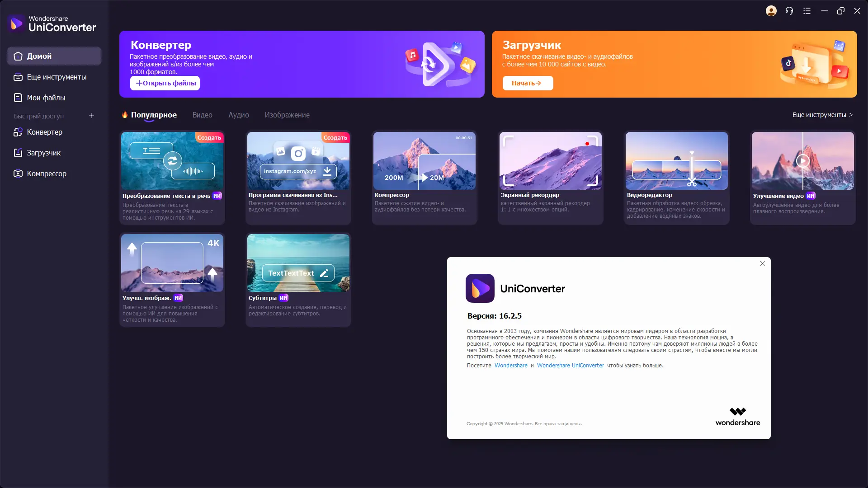The width and height of the screenshot is (868, 488).
Task: Close the UniConverter about dialog
Action: coord(762,263)
